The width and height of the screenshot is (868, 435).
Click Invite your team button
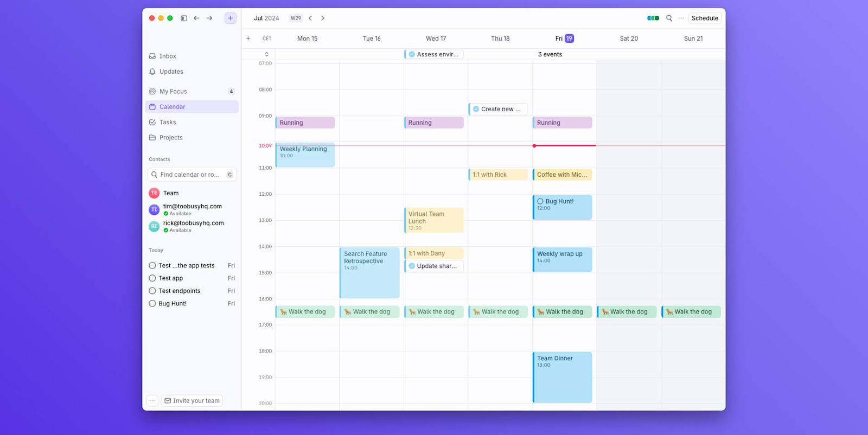(x=192, y=401)
